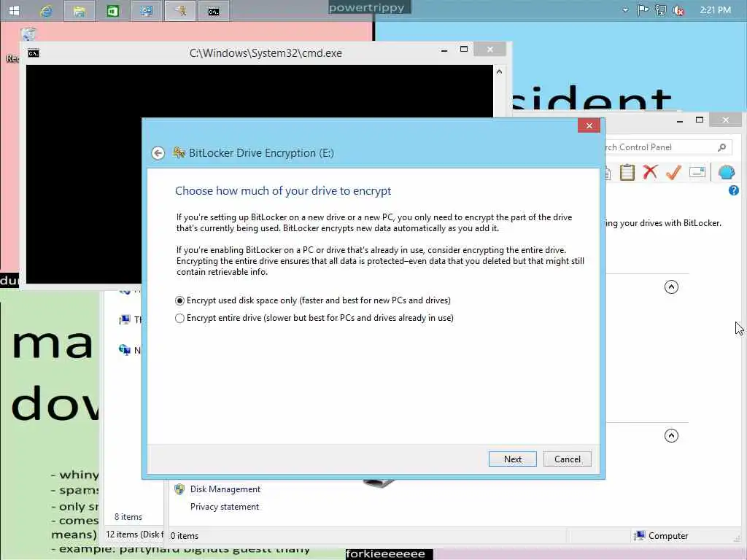Collapse the lower drive section chevron
747x560 pixels.
(671, 436)
